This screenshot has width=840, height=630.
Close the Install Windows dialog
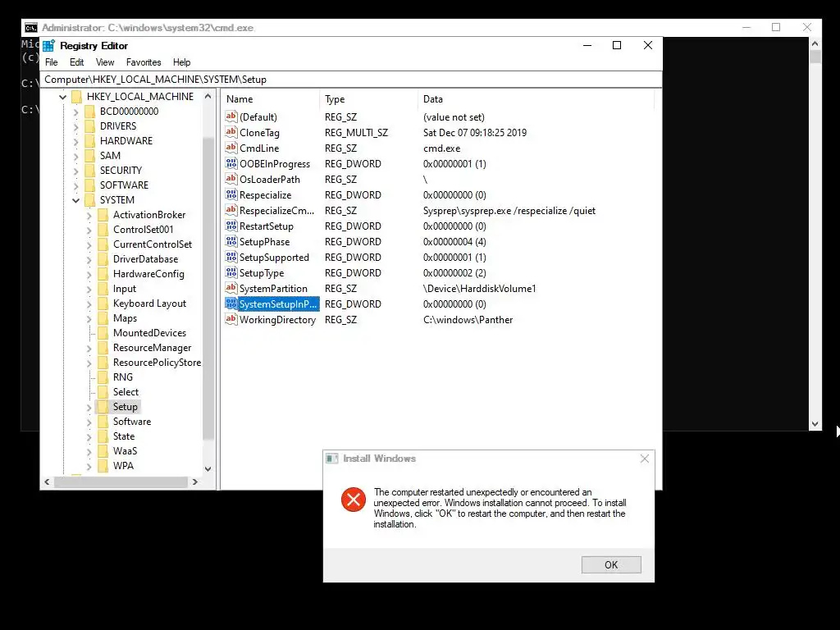(645, 459)
